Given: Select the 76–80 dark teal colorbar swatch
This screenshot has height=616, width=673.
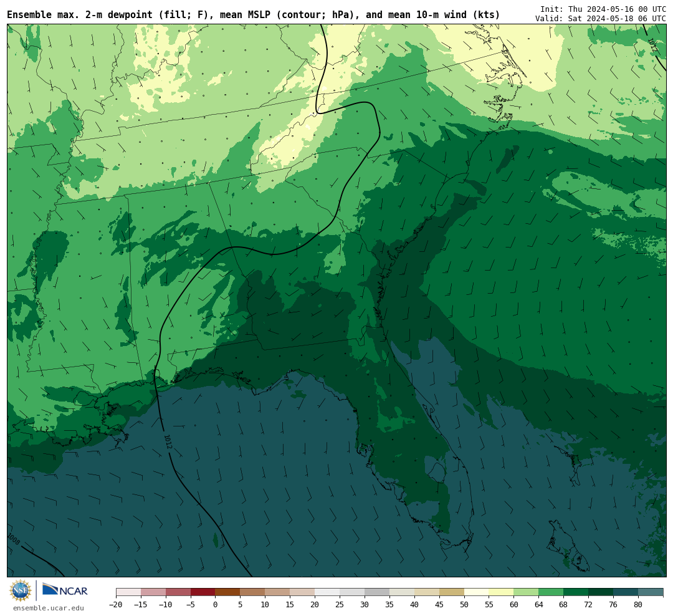Looking at the screenshot, I should [626, 592].
